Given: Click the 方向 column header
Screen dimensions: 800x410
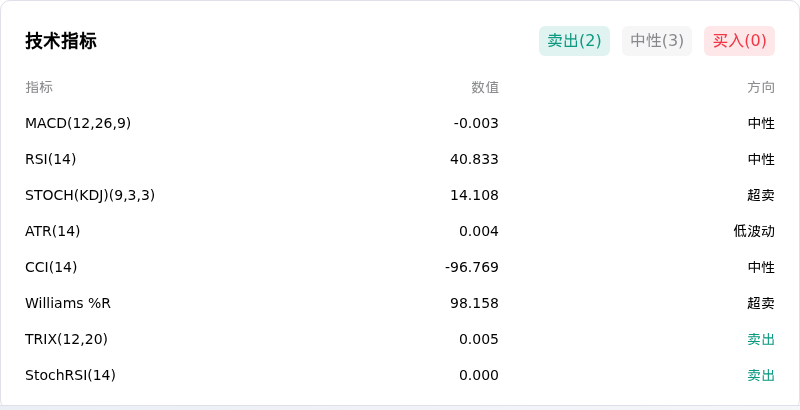Looking at the screenshot, I should pos(761,87).
